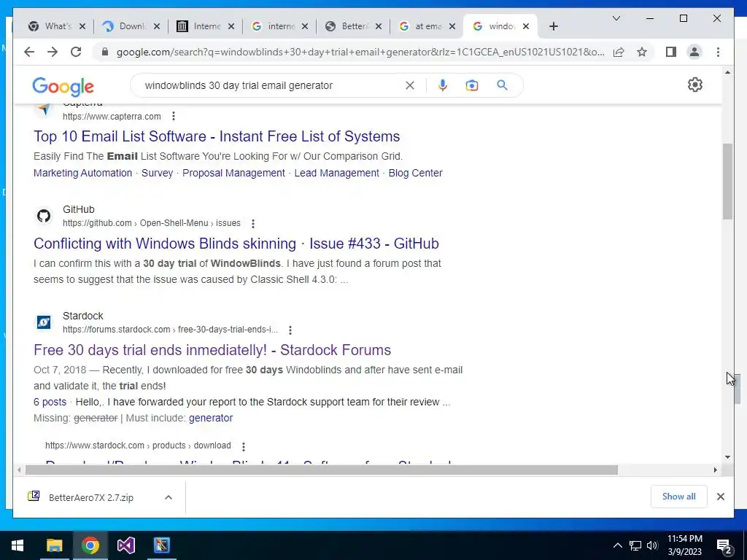Switch to the Chrome taskbar icon
The width and height of the screenshot is (747, 560).
coord(90,545)
